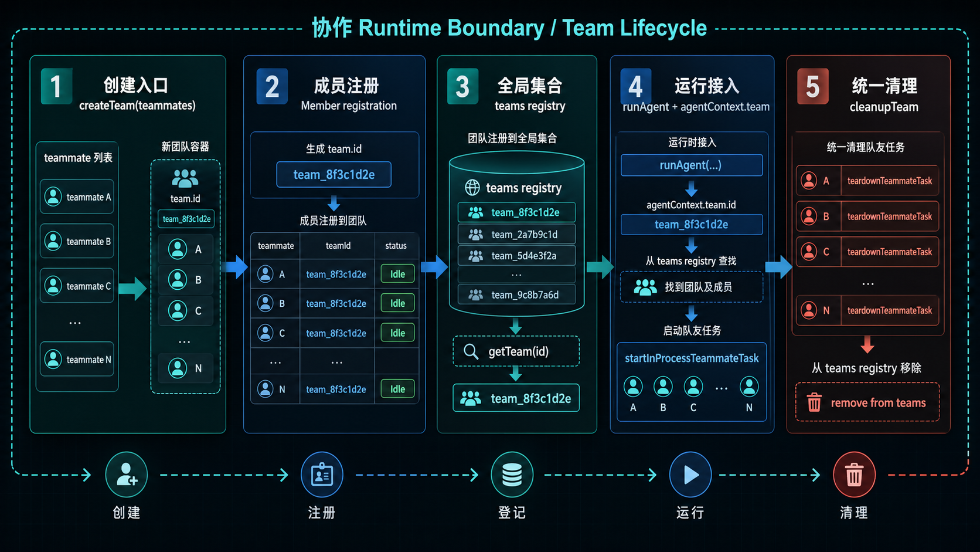980x552 pixels.
Task: Click the group icon beside team_5d4e3f2a
Action: coord(476,256)
